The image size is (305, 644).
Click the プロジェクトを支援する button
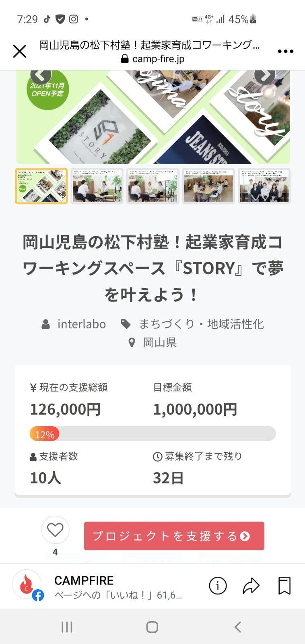click(x=174, y=536)
